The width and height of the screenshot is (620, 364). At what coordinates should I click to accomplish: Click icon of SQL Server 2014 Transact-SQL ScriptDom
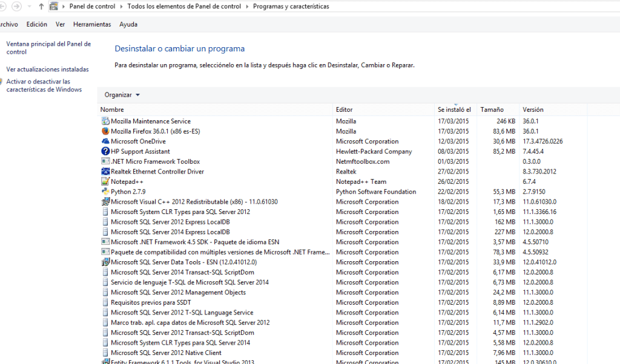(x=105, y=272)
